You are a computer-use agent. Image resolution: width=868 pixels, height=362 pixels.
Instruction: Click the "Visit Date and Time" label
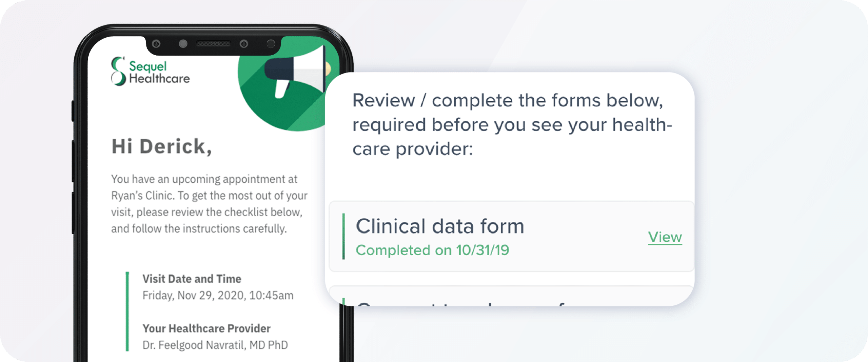192,279
